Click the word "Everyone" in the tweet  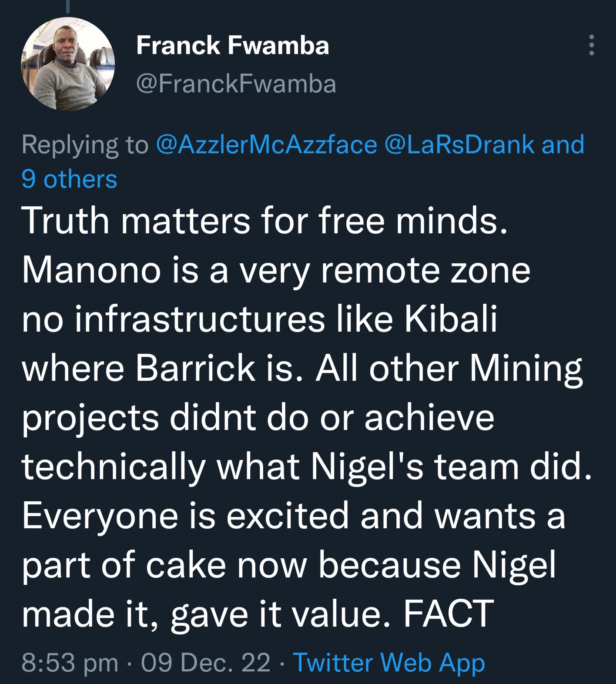[x=100, y=516]
